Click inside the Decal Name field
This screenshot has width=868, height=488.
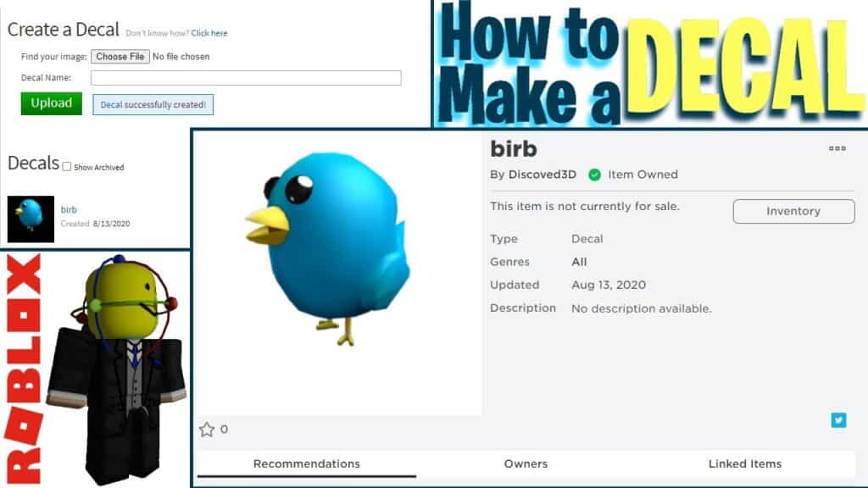[x=246, y=77]
